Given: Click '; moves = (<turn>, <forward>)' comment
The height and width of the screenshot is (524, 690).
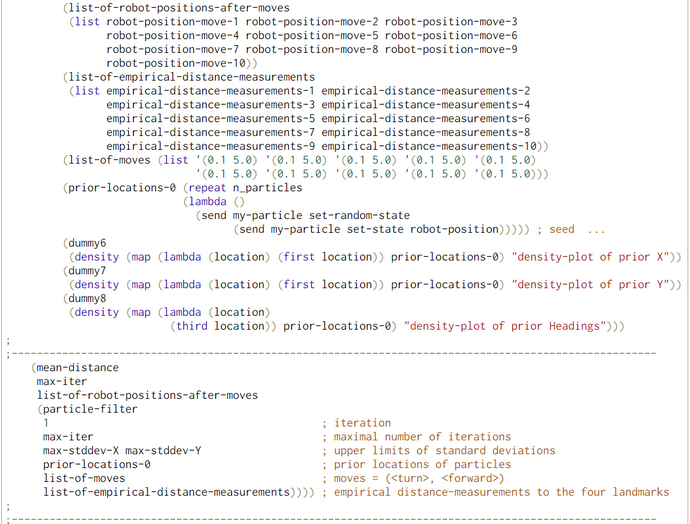Looking at the screenshot, I should point(413,479).
